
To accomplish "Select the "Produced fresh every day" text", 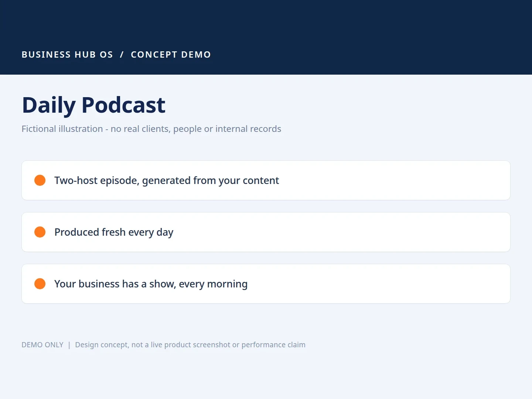I will [x=114, y=232].
